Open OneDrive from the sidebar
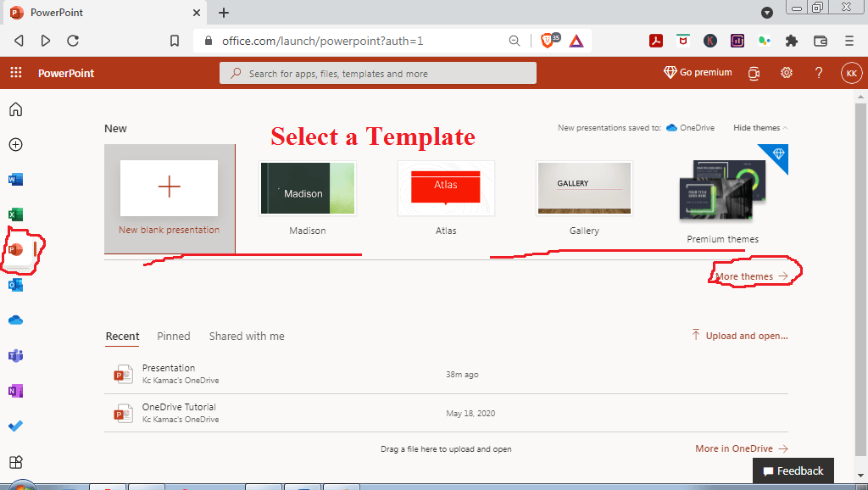This screenshot has width=868, height=490. coord(15,320)
